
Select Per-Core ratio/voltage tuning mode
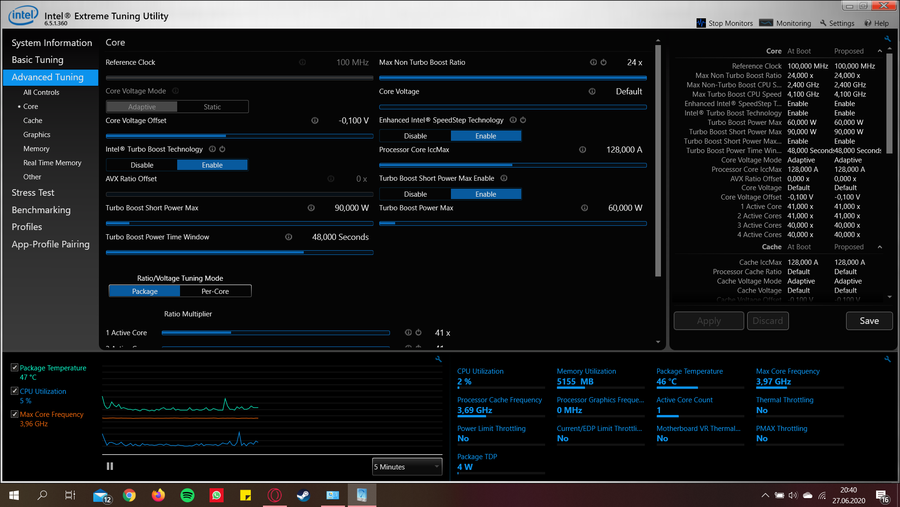tap(215, 291)
